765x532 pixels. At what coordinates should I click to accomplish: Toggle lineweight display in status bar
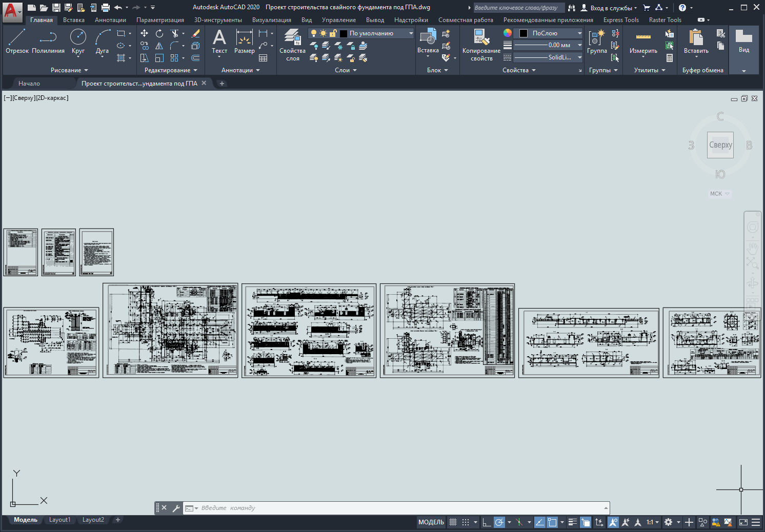[x=573, y=522]
